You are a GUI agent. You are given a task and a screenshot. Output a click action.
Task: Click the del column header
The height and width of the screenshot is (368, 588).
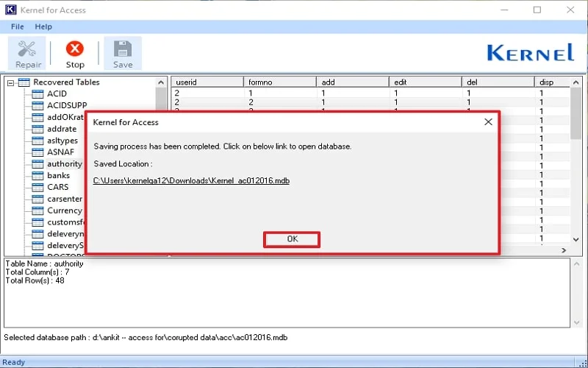coord(498,82)
